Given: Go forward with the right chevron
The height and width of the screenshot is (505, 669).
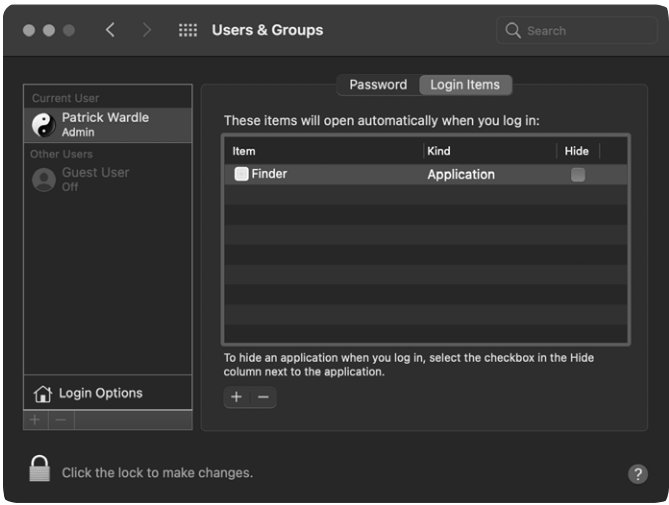Looking at the screenshot, I should tap(147, 30).
